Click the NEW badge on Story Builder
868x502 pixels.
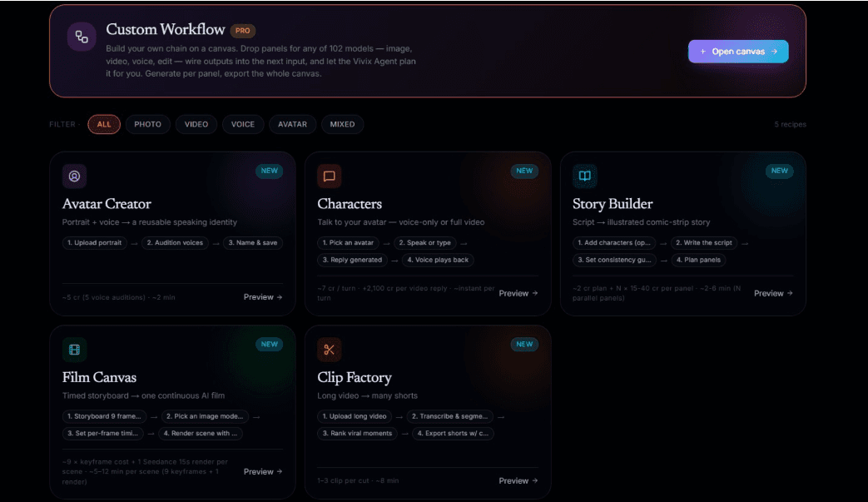(x=780, y=171)
